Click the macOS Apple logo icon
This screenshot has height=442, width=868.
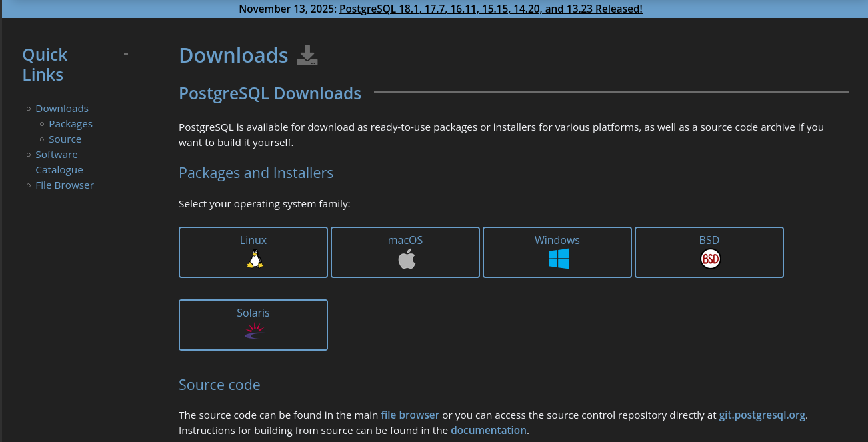click(x=406, y=259)
